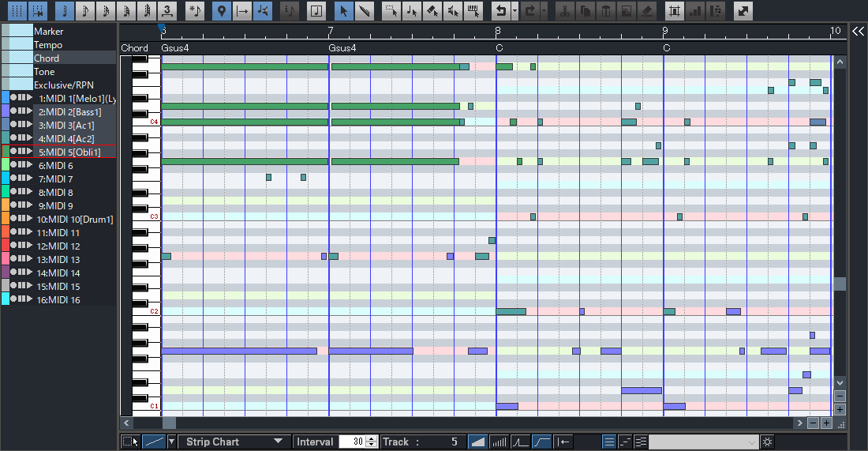Image resolution: width=868 pixels, height=451 pixels.
Task: Toggle play arrow for 14:MIDI 14
Action: click(29, 272)
